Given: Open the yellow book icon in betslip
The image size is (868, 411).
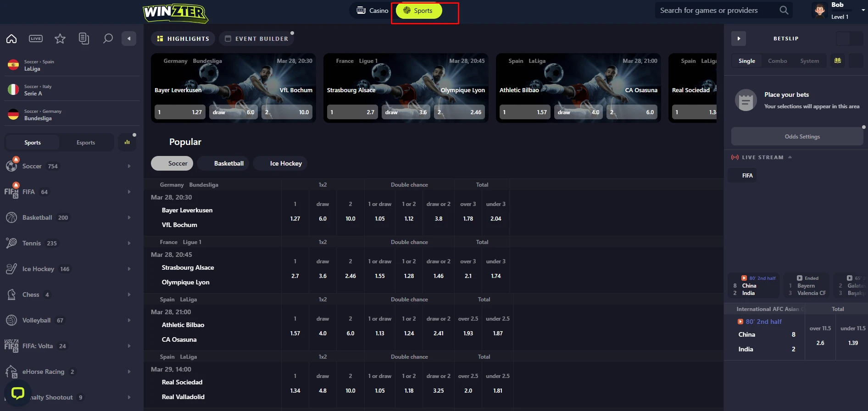Looking at the screenshot, I should [838, 61].
